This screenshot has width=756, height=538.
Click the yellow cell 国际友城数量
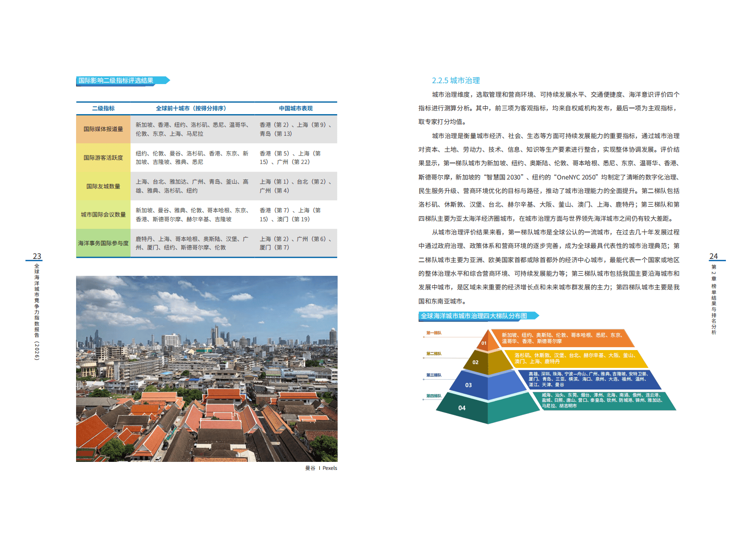pyautogui.click(x=103, y=187)
